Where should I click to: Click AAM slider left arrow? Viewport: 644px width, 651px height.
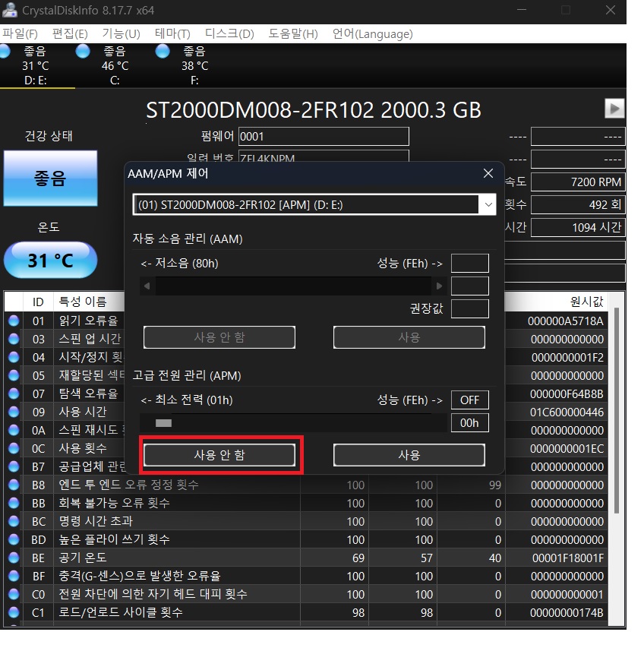point(147,286)
